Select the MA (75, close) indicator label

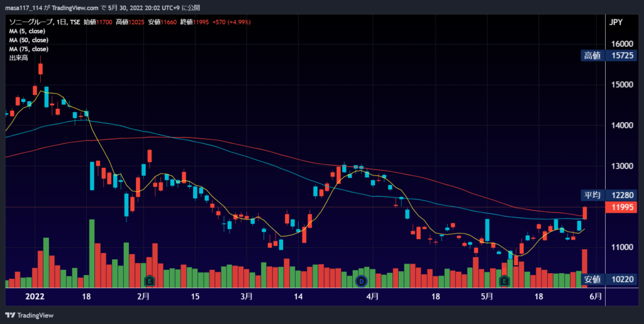29,49
